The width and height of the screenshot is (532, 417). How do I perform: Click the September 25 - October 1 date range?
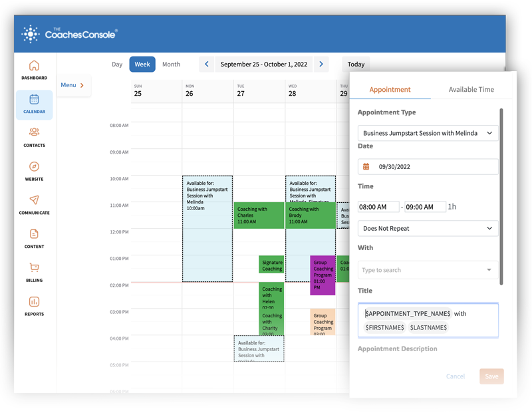tap(263, 64)
